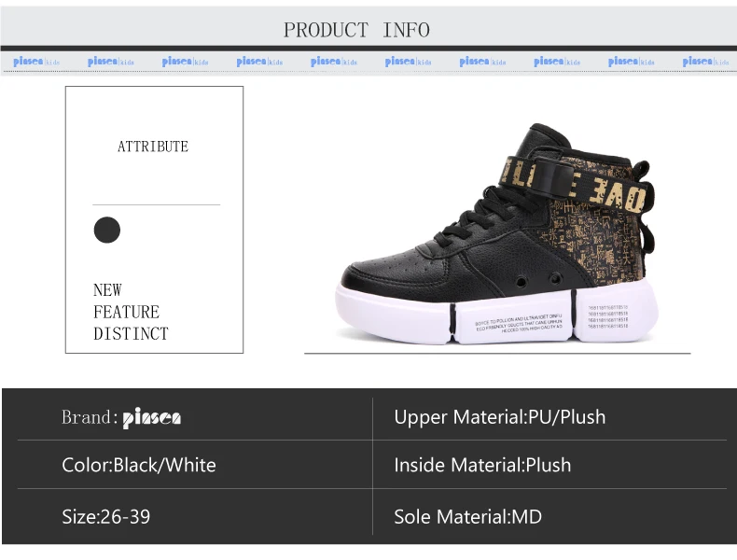
Task: Click the Sole Material:MD text
Action: pos(467,517)
